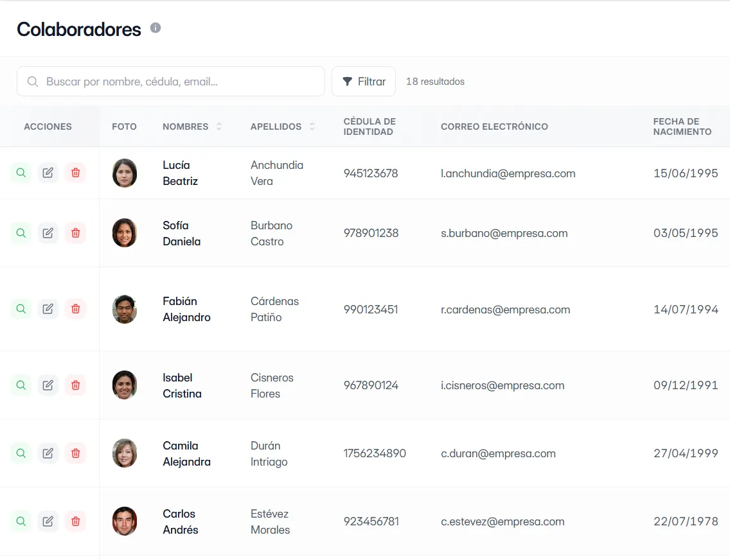Select email c.estevez@empresa.com
Viewport: 730px width, 560px height.
(x=503, y=522)
